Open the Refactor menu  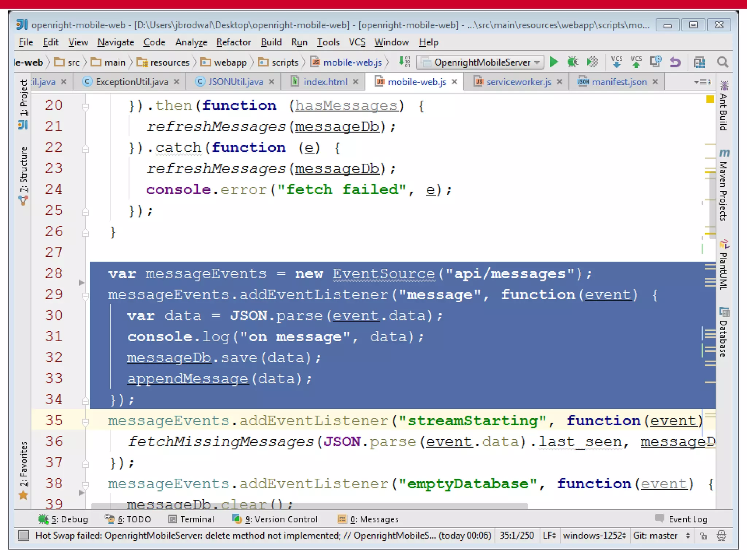233,42
